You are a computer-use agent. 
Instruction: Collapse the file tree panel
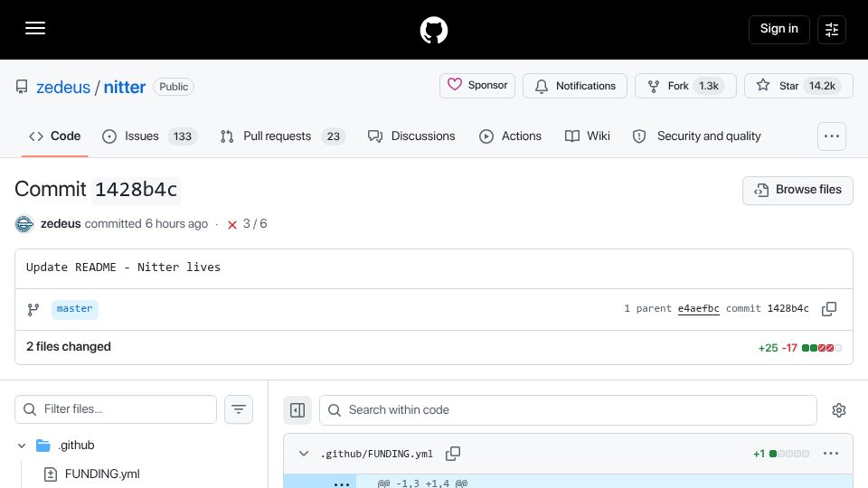[x=297, y=410]
